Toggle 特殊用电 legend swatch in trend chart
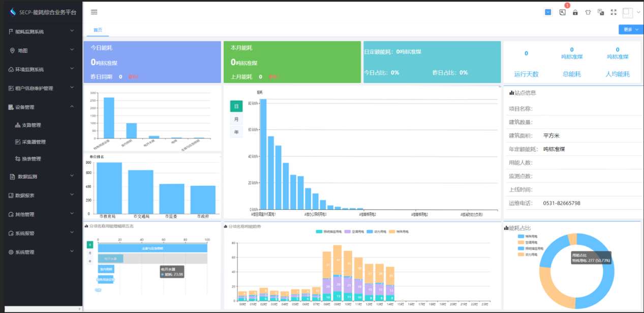This screenshot has width=644, height=313. (x=392, y=232)
